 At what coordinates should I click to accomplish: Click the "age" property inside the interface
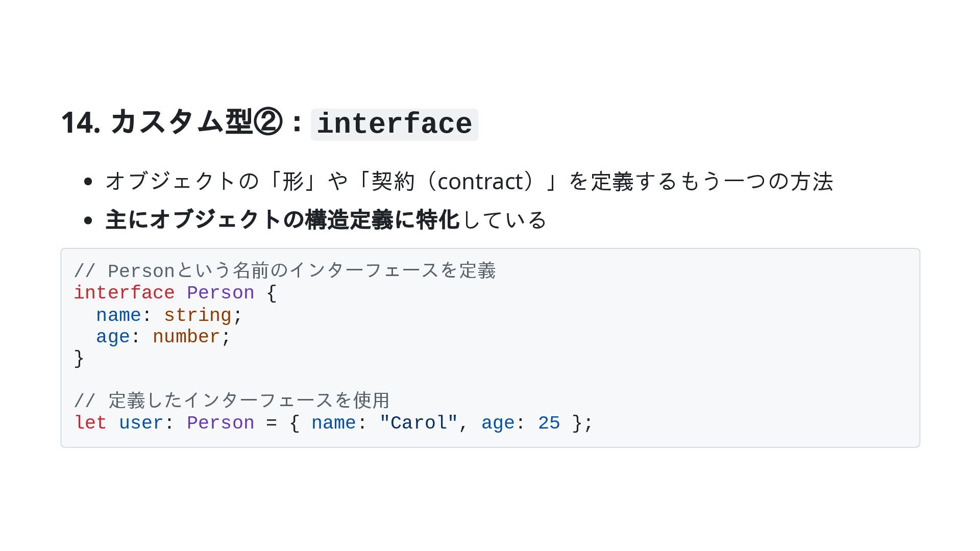(x=113, y=337)
